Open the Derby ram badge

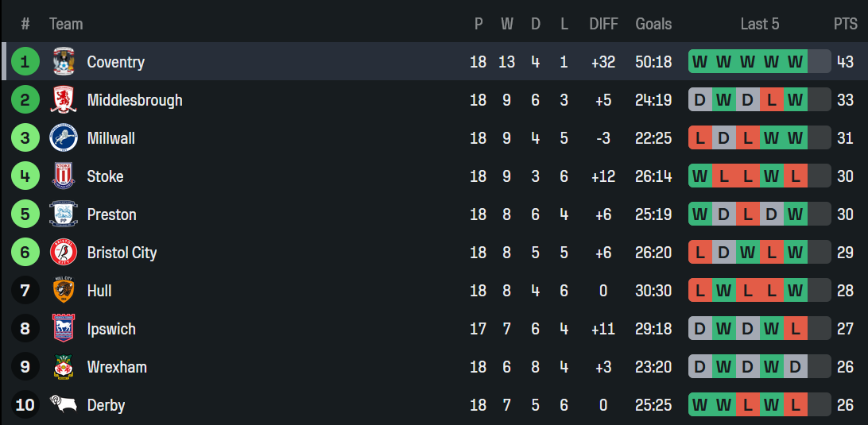63,404
